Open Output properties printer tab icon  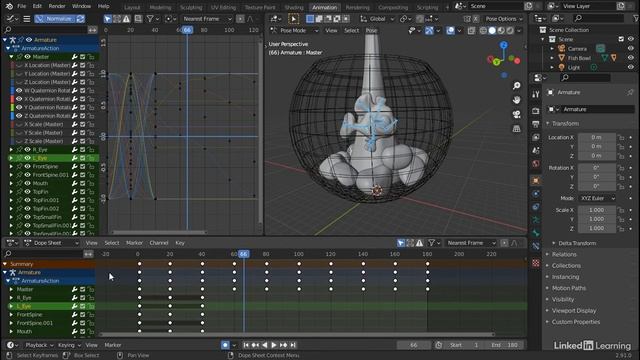536,124
